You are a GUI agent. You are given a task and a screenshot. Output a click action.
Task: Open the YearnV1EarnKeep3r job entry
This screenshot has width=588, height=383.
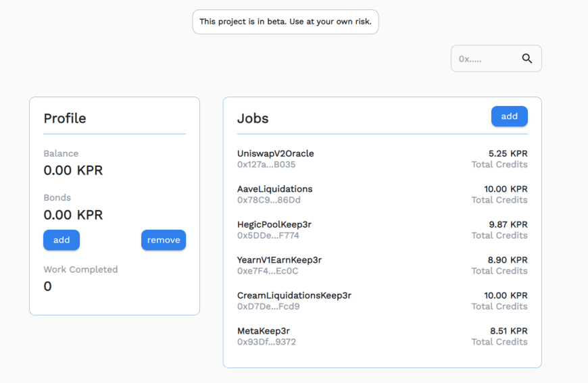coord(279,260)
